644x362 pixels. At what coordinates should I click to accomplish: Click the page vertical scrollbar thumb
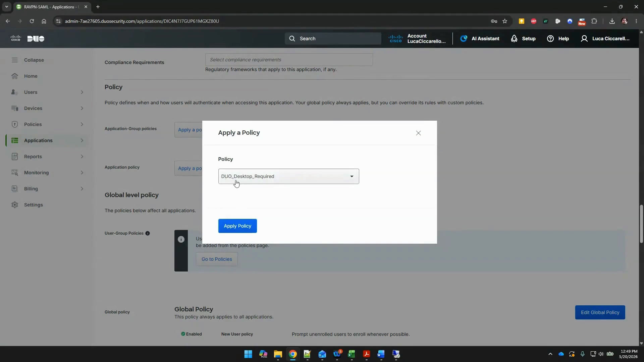point(641,224)
